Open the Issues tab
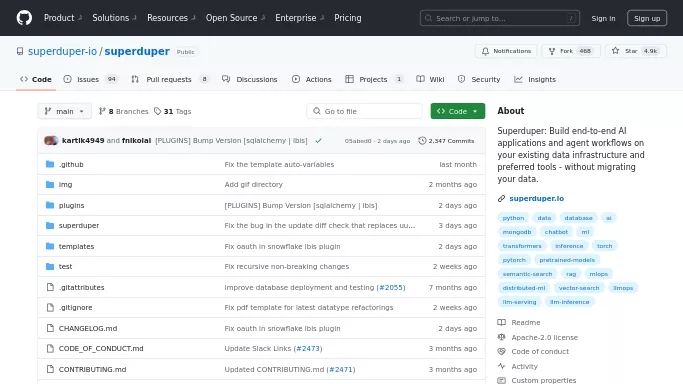 [90, 79]
